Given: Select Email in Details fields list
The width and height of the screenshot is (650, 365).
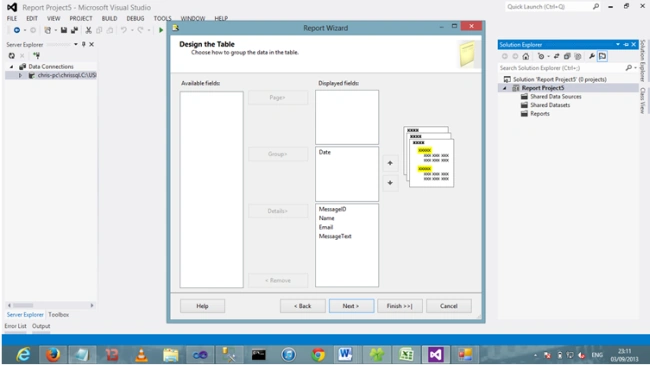Looking at the screenshot, I should (x=326, y=227).
